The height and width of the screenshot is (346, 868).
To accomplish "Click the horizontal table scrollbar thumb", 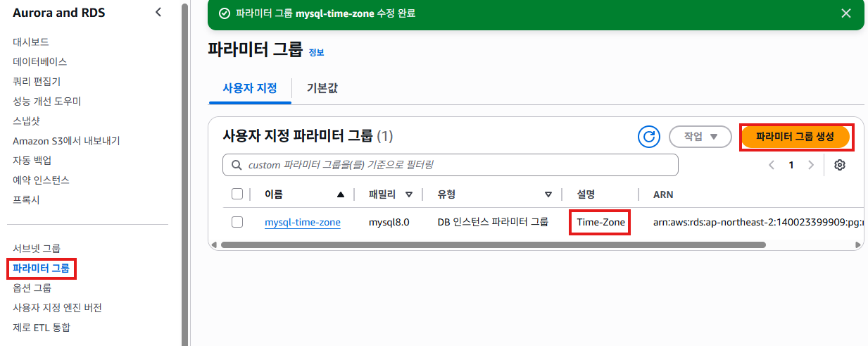I will tap(493, 245).
